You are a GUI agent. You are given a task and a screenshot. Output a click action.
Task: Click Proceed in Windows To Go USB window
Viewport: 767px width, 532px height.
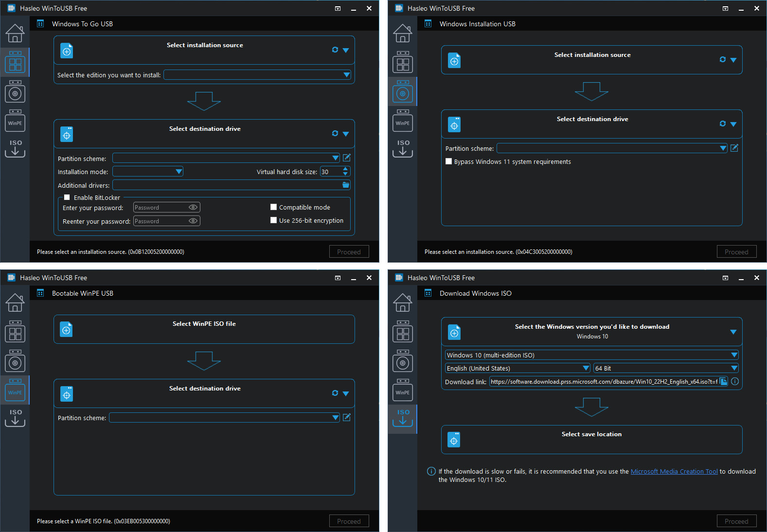tap(349, 251)
